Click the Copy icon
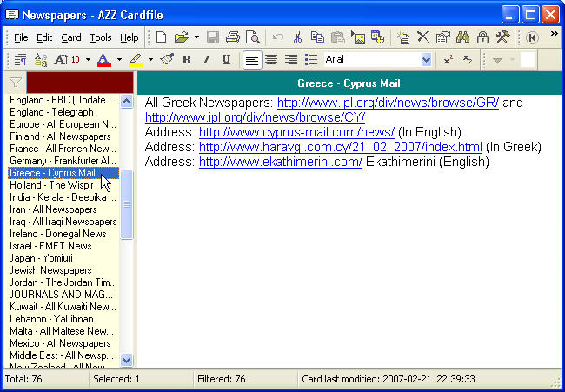Screen dimensions: 565x392 317,37
